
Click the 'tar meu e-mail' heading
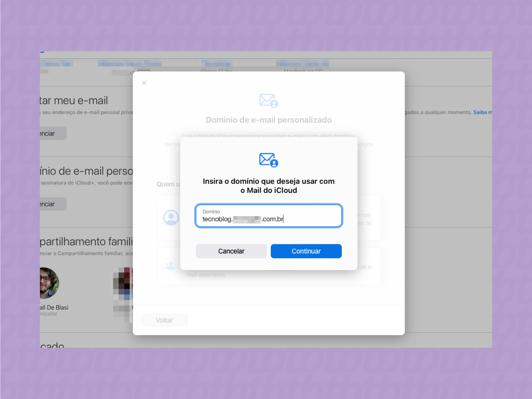click(x=74, y=100)
